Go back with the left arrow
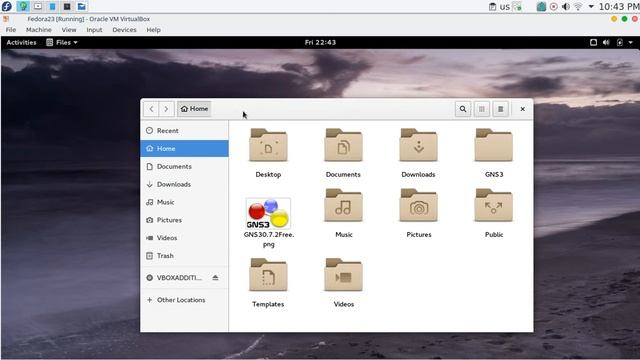The image size is (640, 360). (151, 109)
